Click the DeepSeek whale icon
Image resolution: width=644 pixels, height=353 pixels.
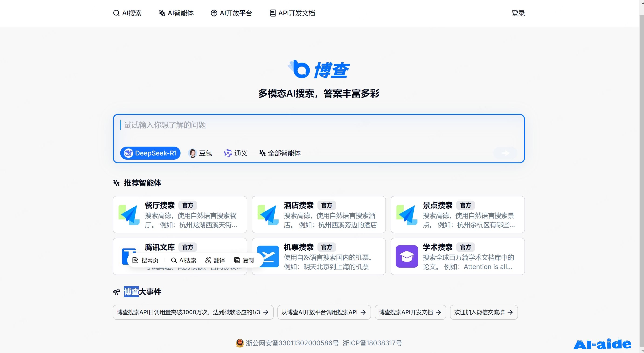coord(129,153)
